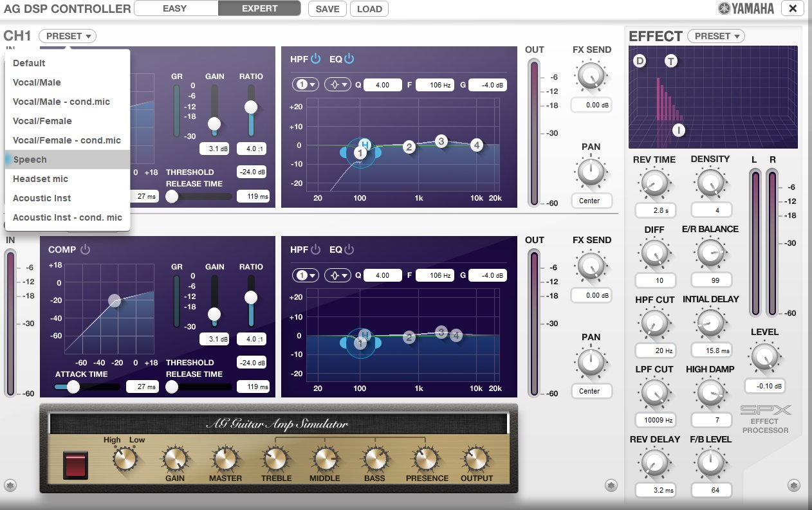Screen dimensions: 812x510
Task: Click the REV TIME knob
Action: point(654,185)
